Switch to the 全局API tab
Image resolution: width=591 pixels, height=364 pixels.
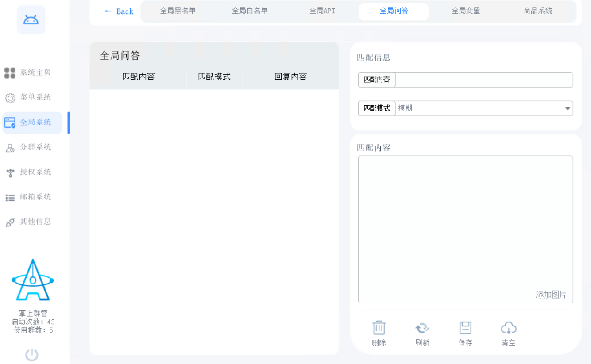pos(322,11)
